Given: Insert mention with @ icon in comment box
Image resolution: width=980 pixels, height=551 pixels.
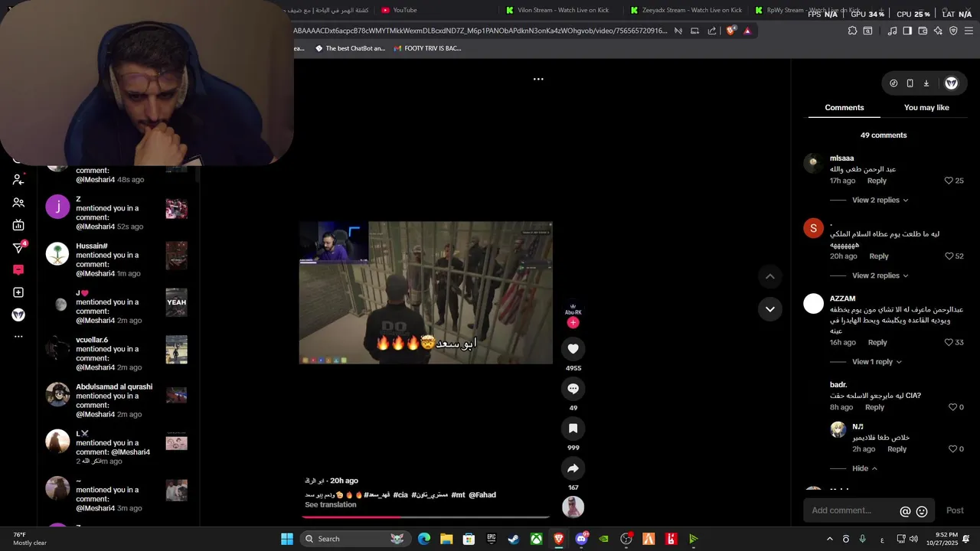Looking at the screenshot, I should pos(905,511).
